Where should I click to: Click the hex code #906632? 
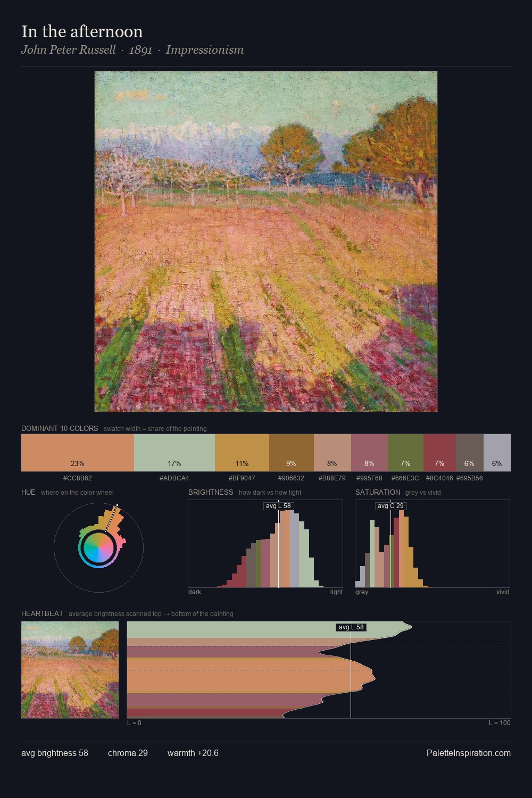[292, 478]
